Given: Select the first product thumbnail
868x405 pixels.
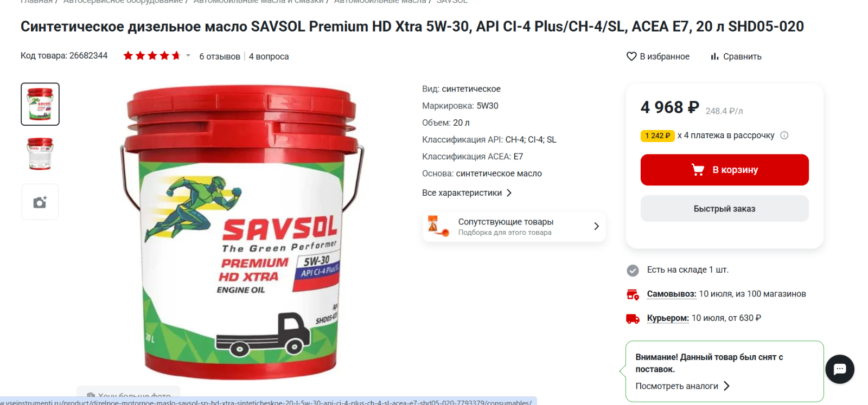Looking at the screenshot, I should point(40,104).
